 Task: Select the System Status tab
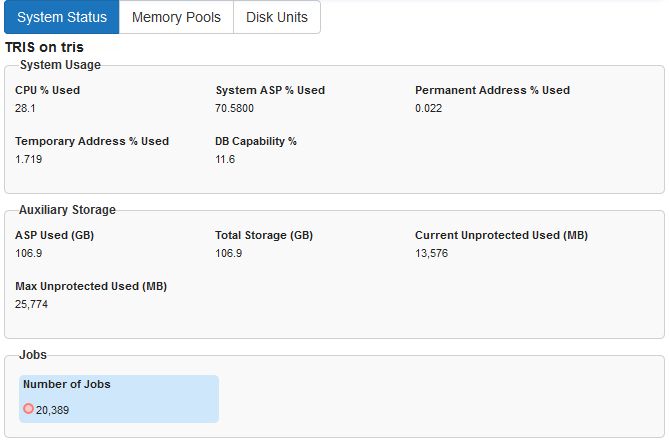(61, 17)
